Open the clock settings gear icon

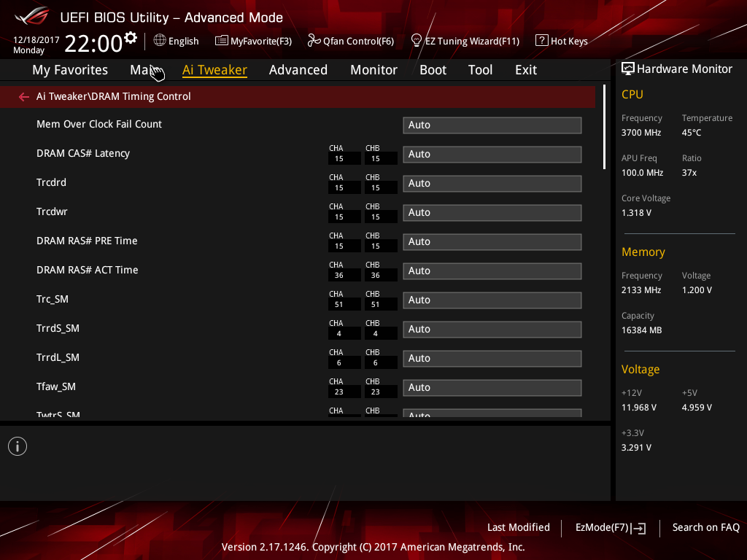click(131, 38)
